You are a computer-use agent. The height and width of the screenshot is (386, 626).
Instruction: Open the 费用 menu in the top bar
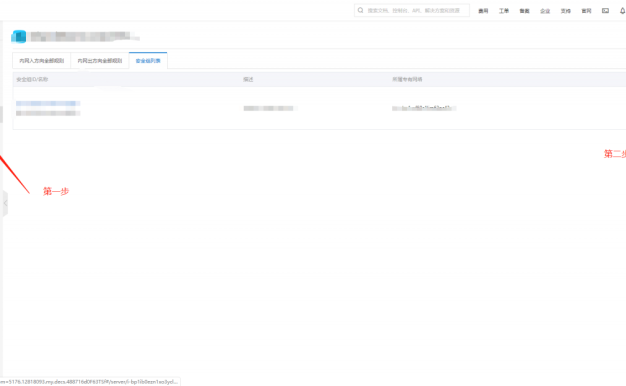(x=483, y=11)
